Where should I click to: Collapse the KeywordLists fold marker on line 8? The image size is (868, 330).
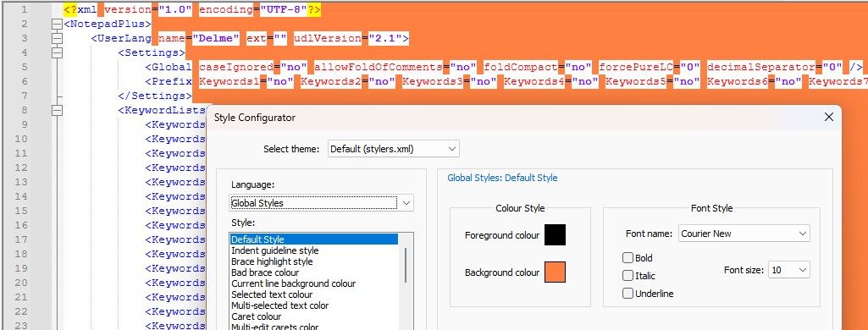click(x=56, y=111)
